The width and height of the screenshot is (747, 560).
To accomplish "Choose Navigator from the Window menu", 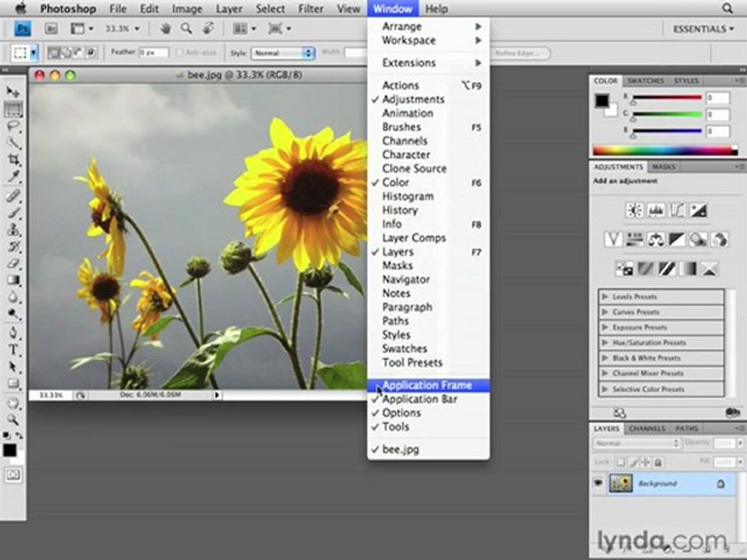I will pos(428,279).
